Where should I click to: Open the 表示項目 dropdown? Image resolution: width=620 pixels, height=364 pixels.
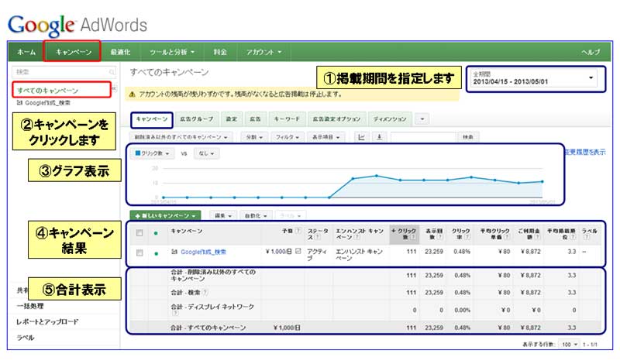[325, 137]
